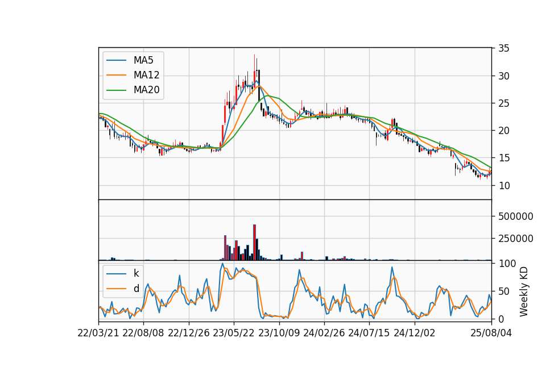546x392 pixels.
Task: Click the orange MA12 legend line sample
Action: (x=116, y=75)
